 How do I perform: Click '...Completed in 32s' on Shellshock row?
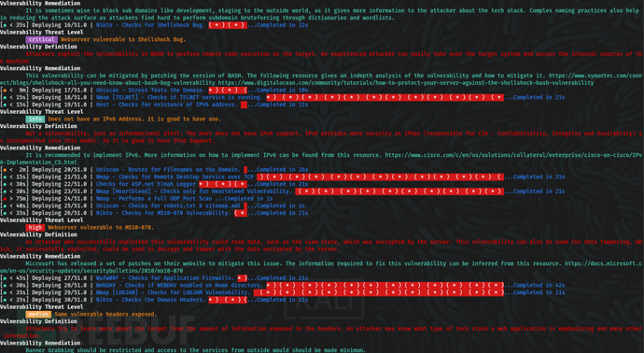point(277,25)
